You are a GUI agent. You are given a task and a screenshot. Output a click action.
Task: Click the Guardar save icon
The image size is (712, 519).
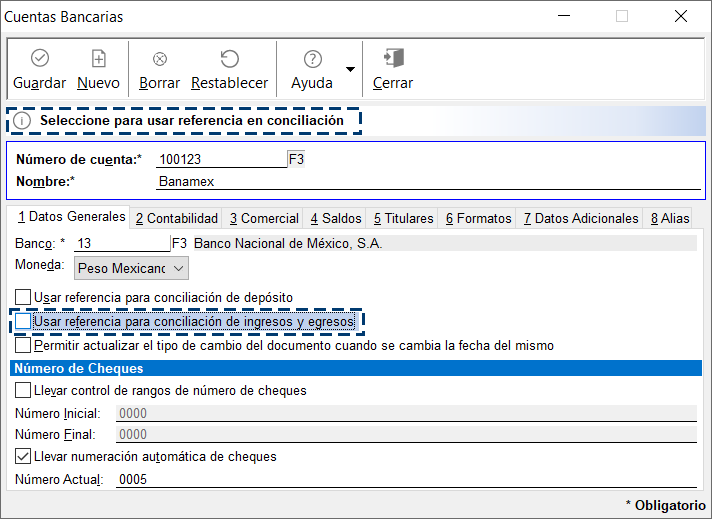39,59
